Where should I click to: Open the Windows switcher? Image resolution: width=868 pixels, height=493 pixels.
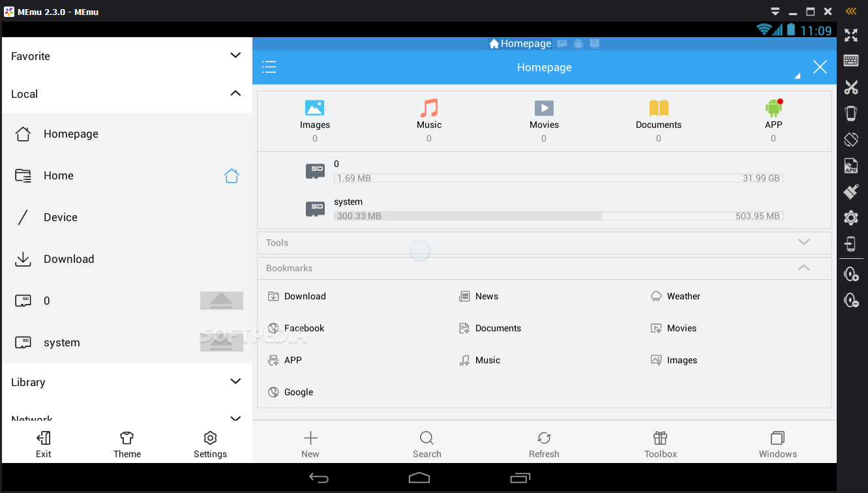tap(777, 444)
